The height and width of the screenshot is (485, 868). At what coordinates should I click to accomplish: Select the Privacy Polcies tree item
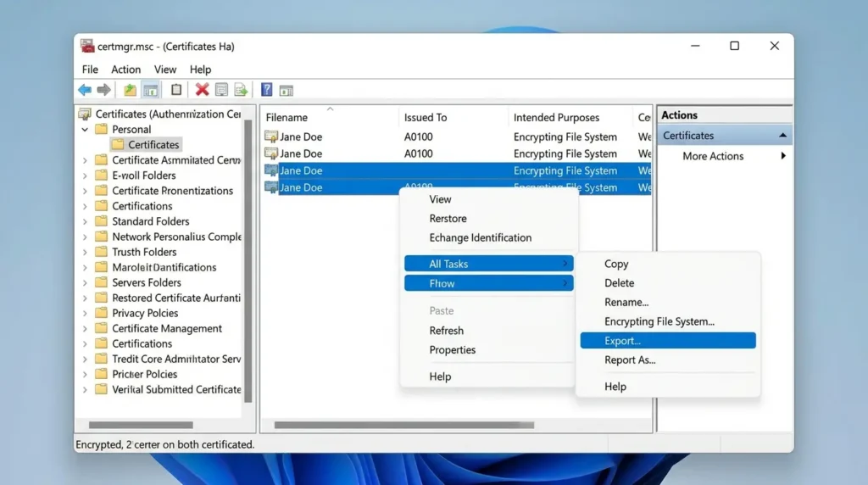[145, 313]
